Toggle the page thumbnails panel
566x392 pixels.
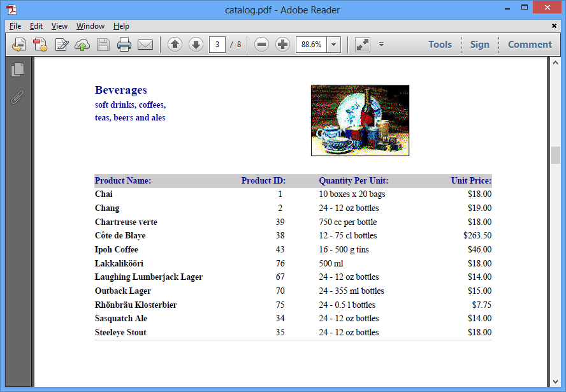click(x=18, y=69)
